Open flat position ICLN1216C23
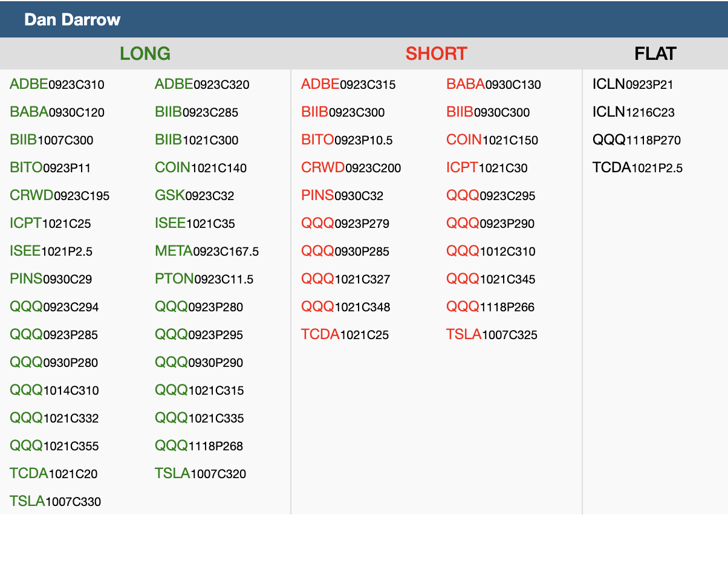The image size is (728, 567). pos(633,112)
